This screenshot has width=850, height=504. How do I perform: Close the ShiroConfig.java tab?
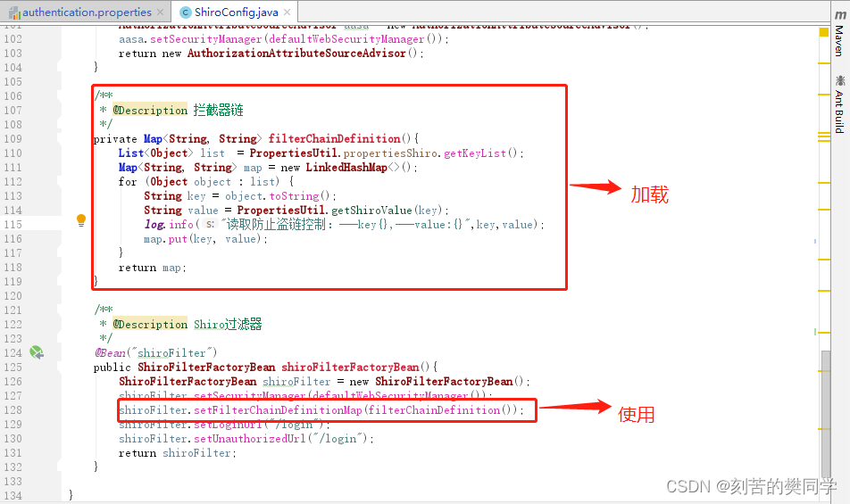[x=287, y=12]
